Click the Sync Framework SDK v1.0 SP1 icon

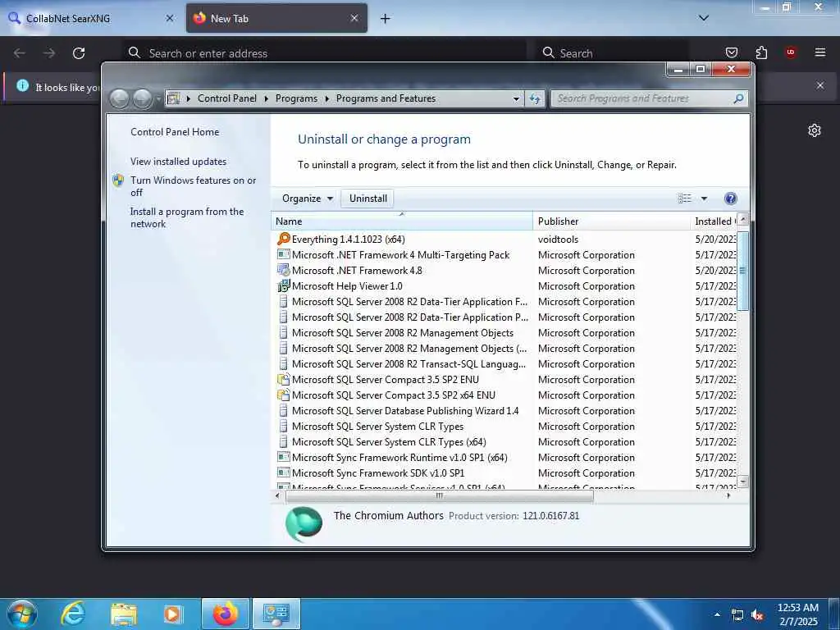[283, 472]
